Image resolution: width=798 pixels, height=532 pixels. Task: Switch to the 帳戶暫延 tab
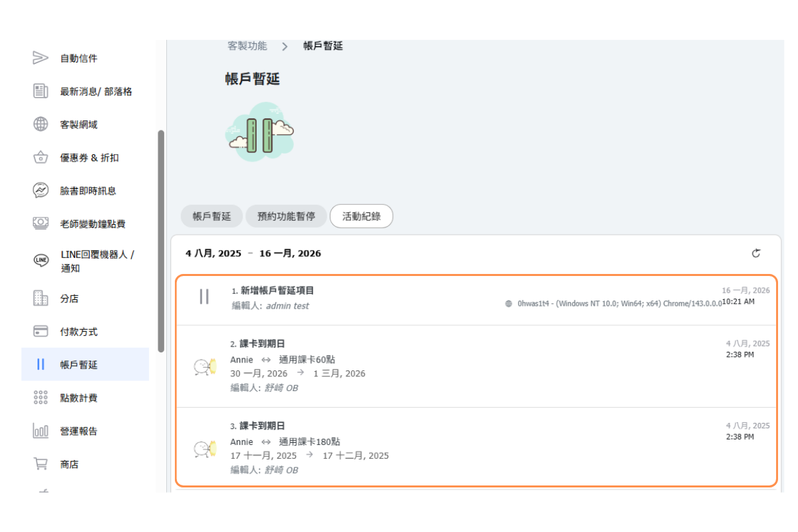point(211,216)
